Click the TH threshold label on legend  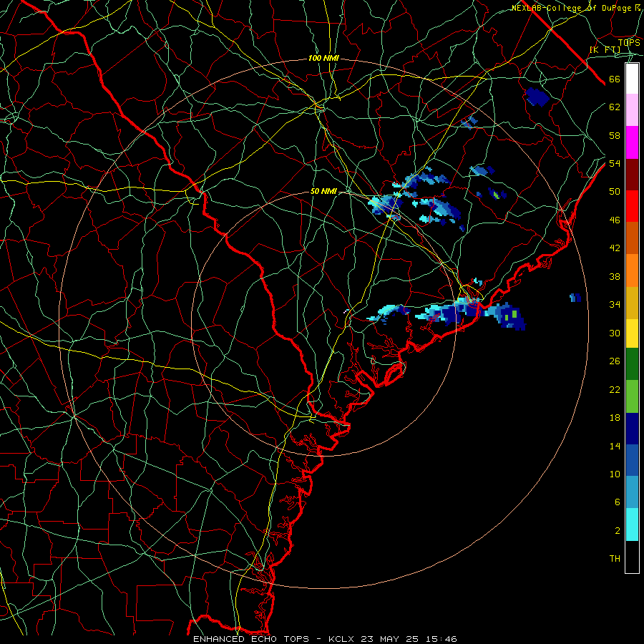coord(615,559)
